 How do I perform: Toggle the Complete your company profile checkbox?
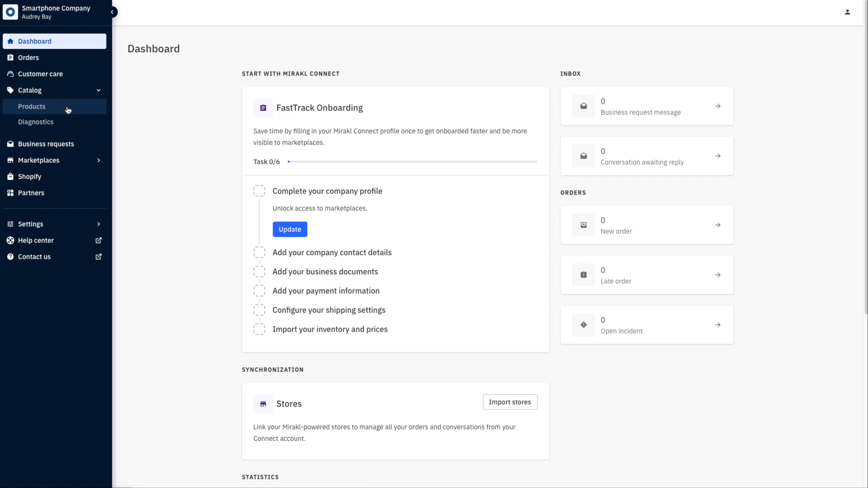[259, 191]
